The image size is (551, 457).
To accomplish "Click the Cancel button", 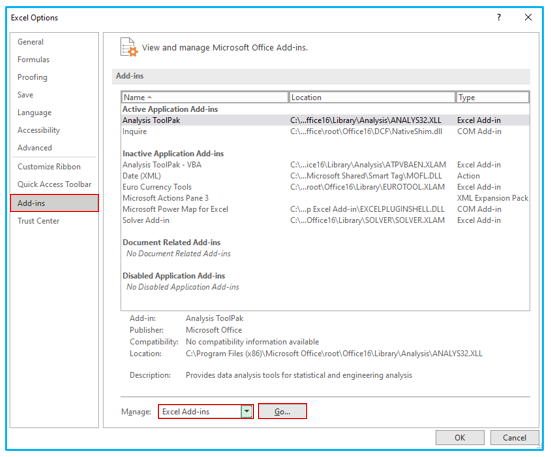I will coord(514,438).
